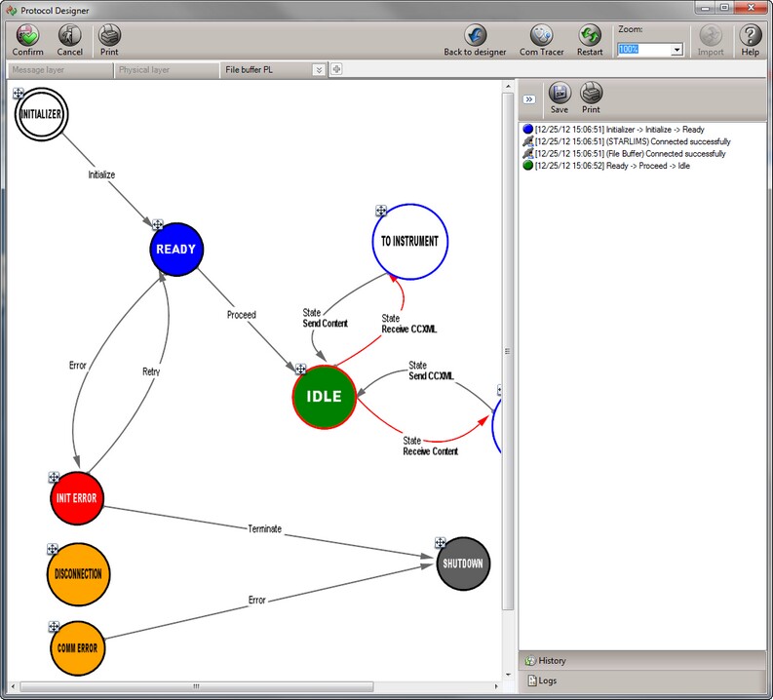Select the red INIT ERROR state node
This screenshot has height=700, width=773.
click(x=77, y=498)
